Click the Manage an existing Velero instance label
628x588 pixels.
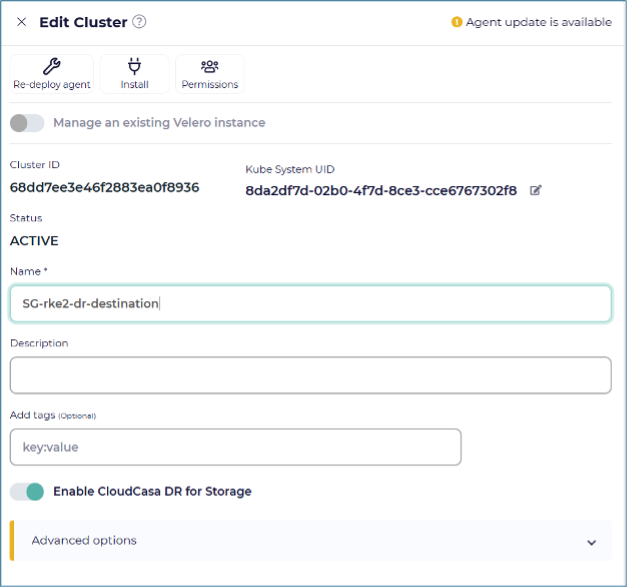click(159, 123)
